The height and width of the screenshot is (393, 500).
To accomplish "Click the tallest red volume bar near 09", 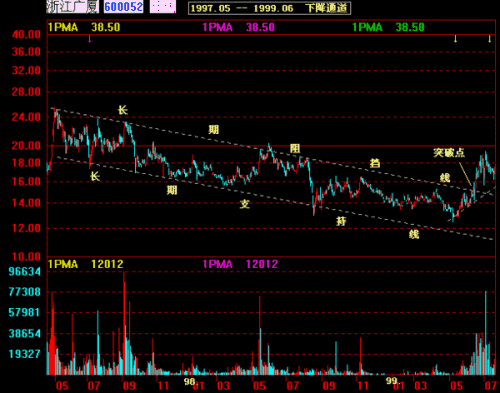I will point(124,323).
